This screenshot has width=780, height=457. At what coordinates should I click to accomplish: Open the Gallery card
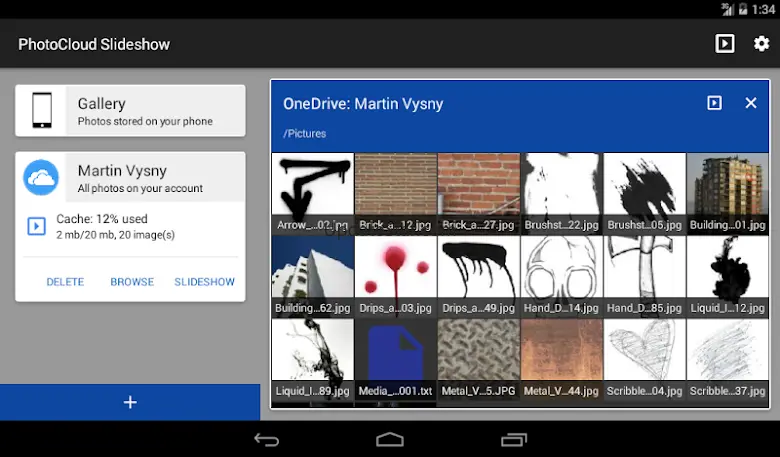130,110
